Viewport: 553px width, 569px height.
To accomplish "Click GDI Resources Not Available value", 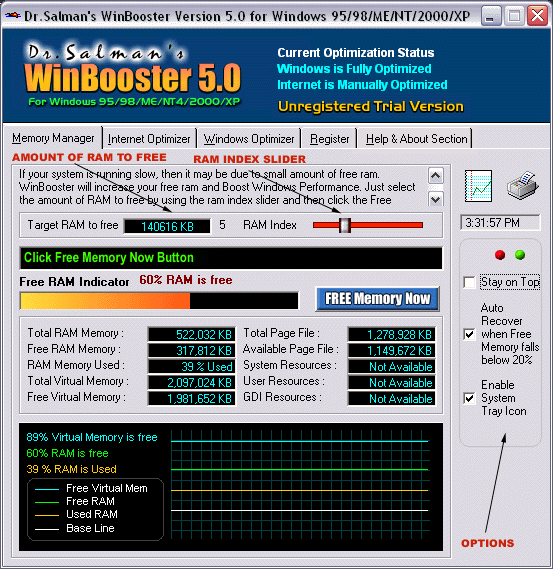I will coord(392,398).
